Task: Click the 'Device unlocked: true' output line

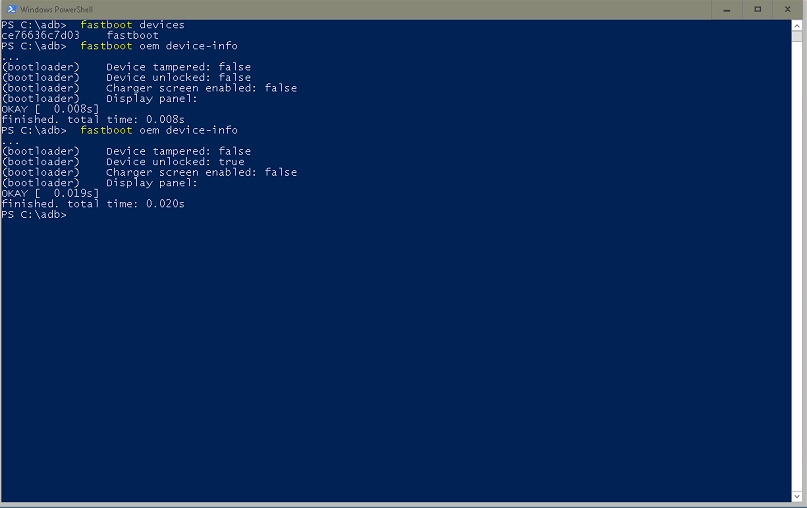Action: click(175, 162)
